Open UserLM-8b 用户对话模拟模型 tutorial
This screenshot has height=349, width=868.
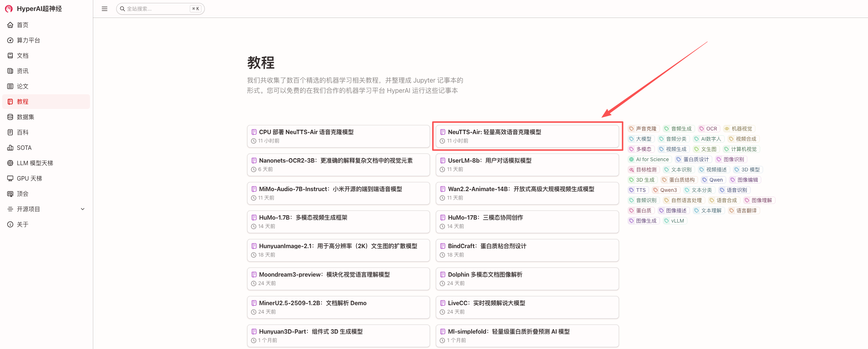(527, 165)
